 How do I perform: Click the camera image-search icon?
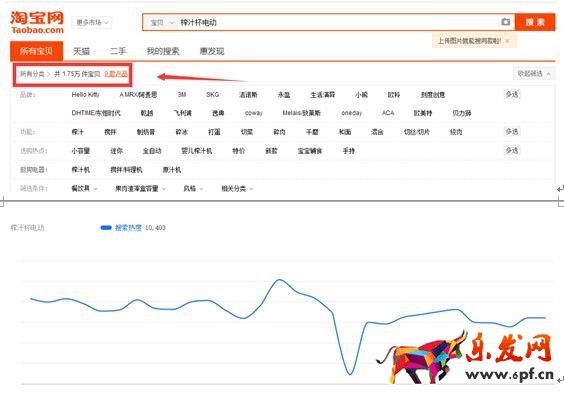[x=505, y=22]
